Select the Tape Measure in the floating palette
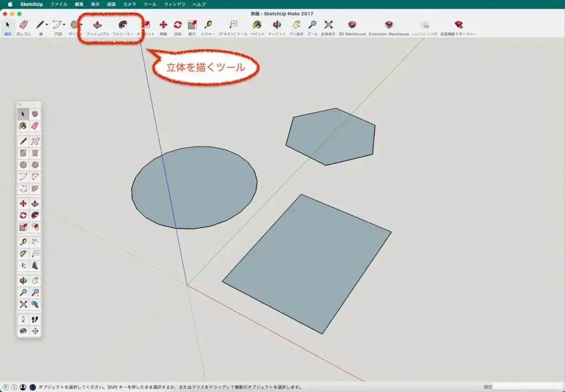This screenshot has width=565, height=392. [x=23, y=242]
